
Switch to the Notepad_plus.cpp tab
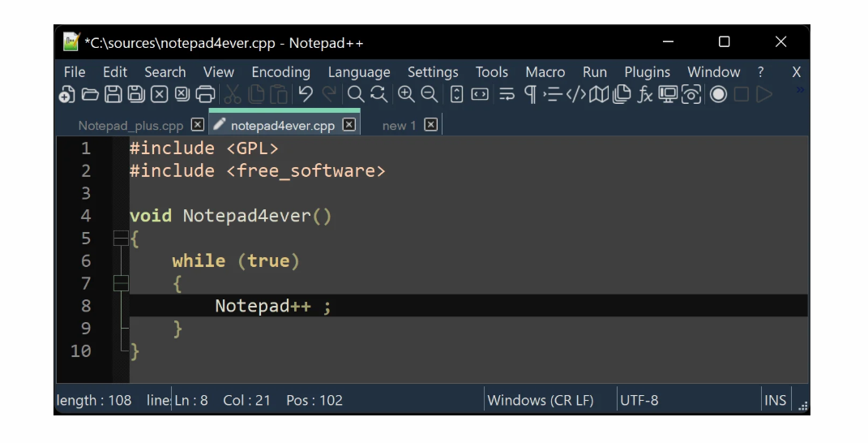click(x=130, y=126)
